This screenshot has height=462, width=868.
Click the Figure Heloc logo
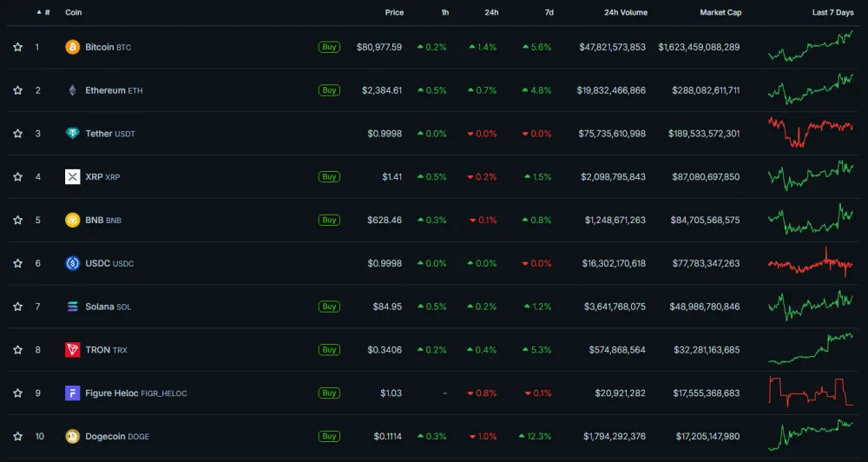click(x=73, y=393)
